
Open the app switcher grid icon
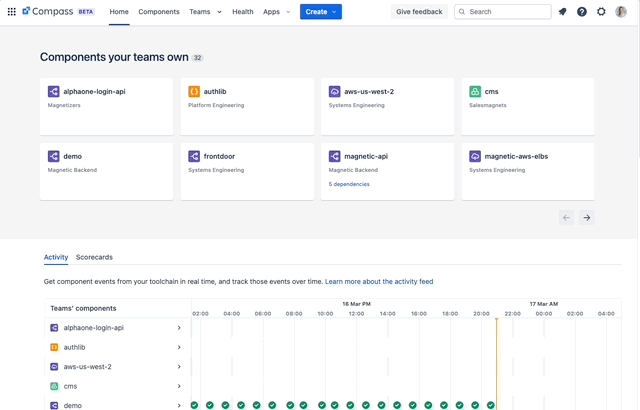[12, 12]
